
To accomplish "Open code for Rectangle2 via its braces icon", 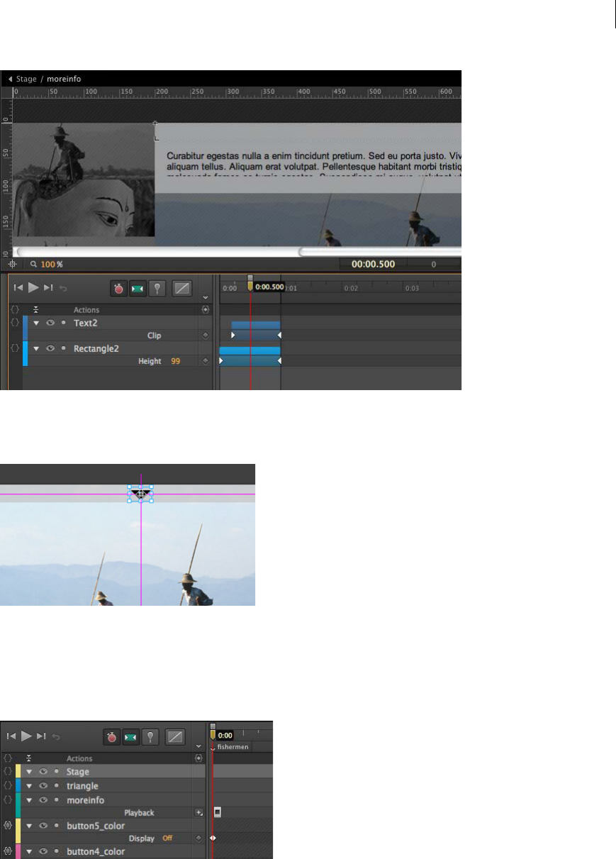I will pyautogui.click(x=14, y=348).
